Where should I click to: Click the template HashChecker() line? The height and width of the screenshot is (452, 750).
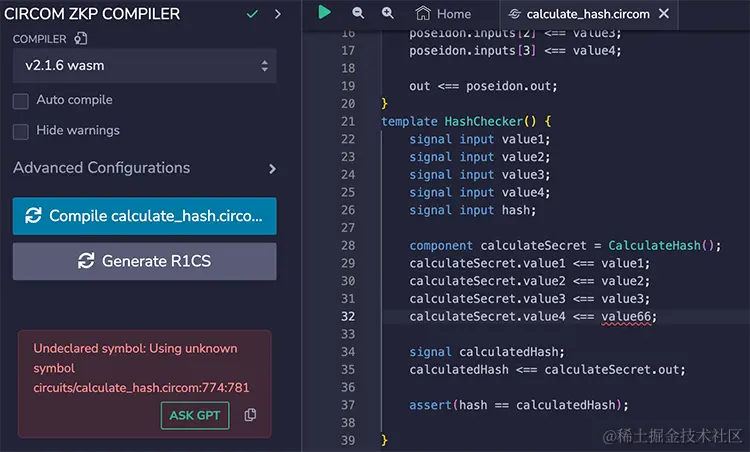pos(466,121)
